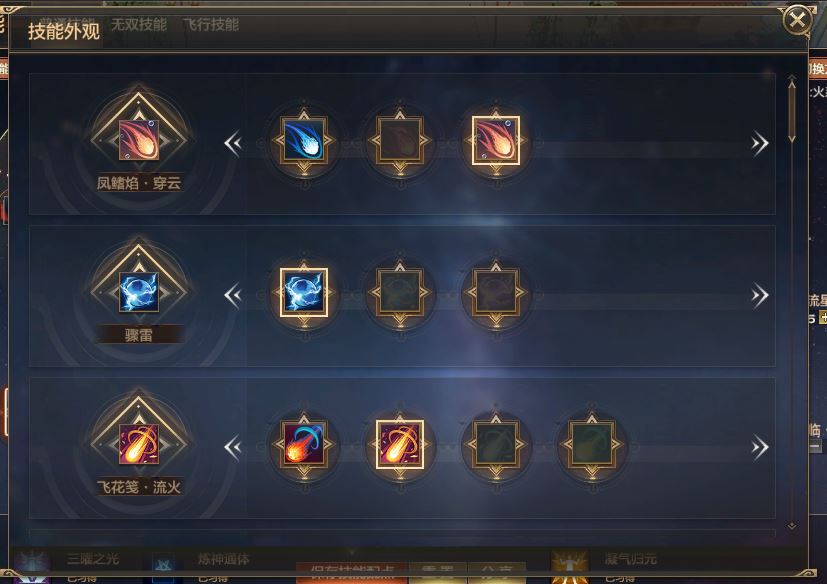Pick the locked third appearance in 骤雷 row

coord(496,292)
